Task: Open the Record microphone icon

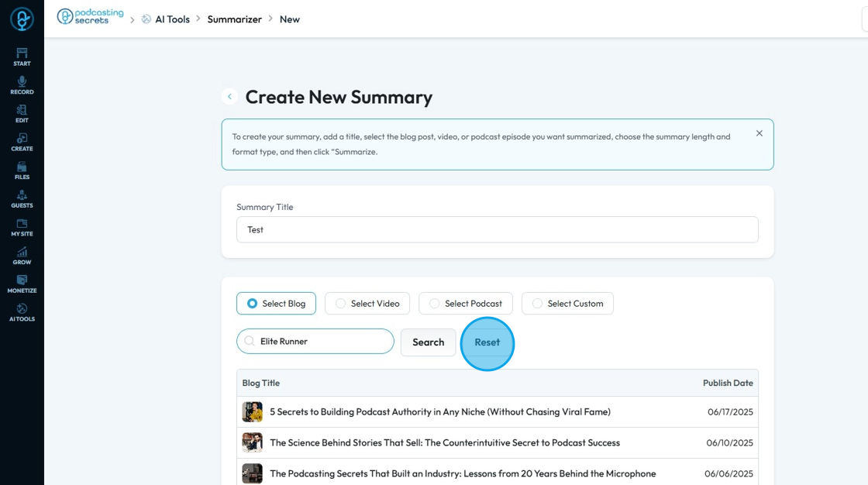Action: coord(22,84)
